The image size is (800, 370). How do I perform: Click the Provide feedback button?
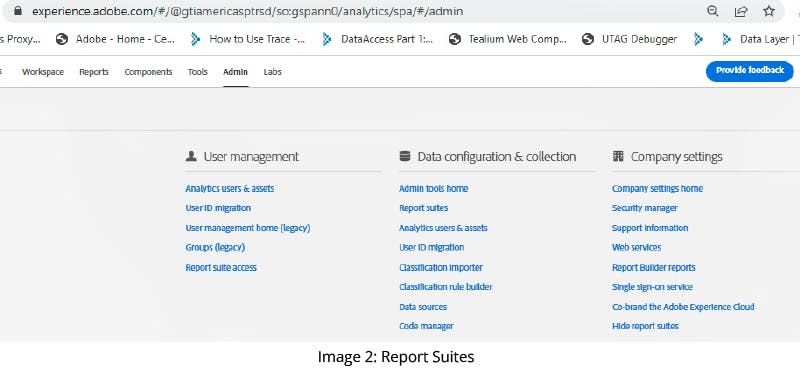(749, 71)
